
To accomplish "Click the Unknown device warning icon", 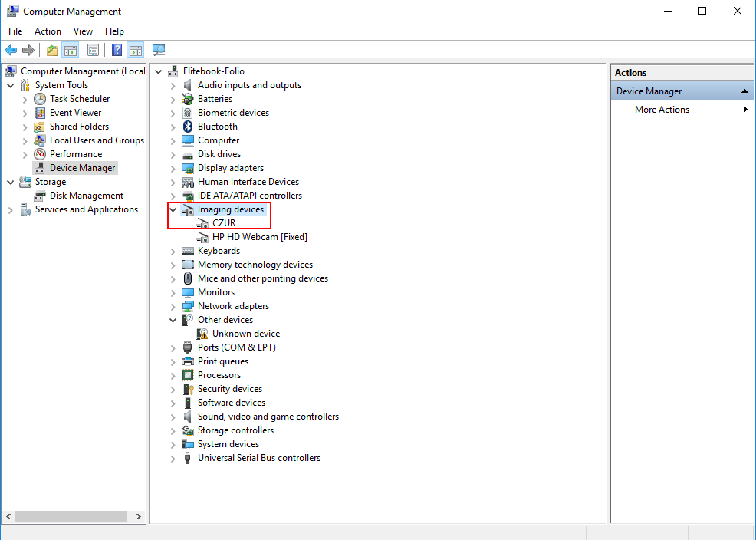I will click(202, 334).
